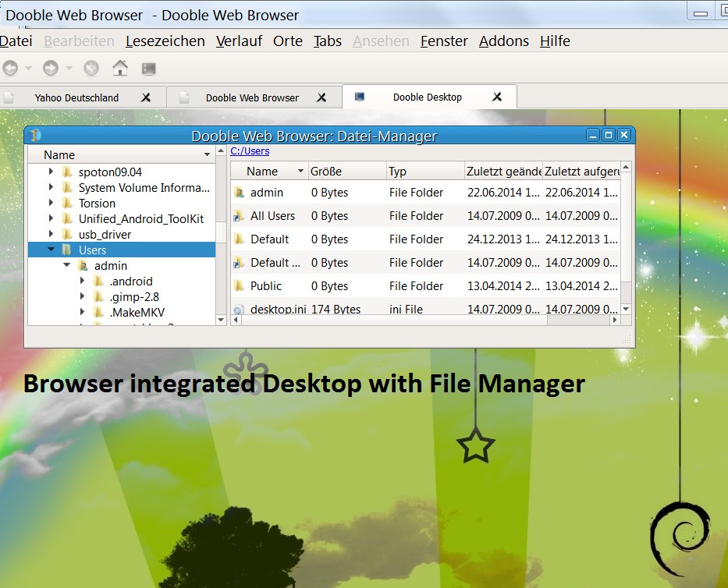Select the .android tree folder
This screenshot has width=728, height=588.
131,282
